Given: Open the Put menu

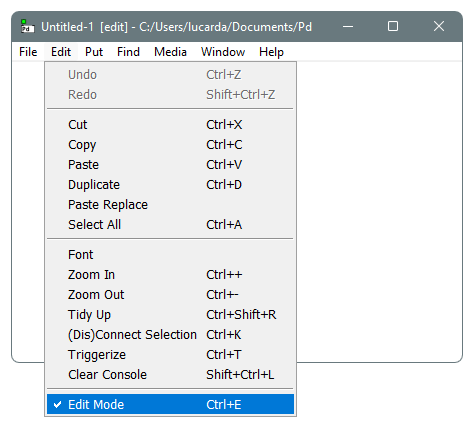Looking at the screenshot, I should click(x=94, y=52).
